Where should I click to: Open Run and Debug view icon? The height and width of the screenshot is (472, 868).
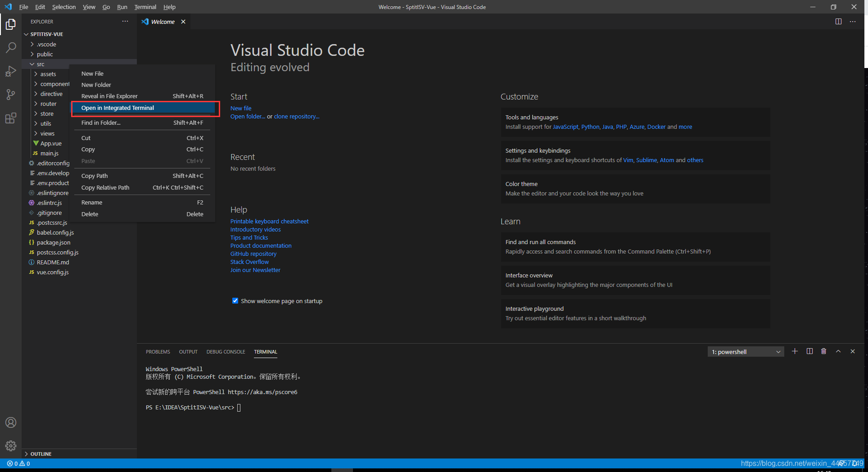11,71
